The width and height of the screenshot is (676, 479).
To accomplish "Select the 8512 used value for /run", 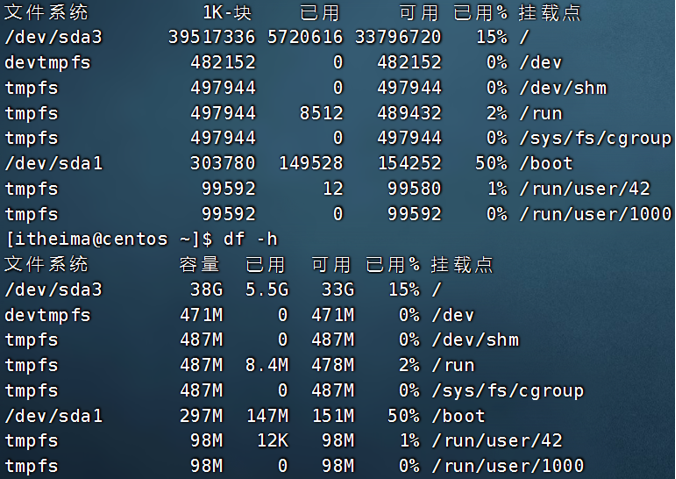I will (322, 114).
